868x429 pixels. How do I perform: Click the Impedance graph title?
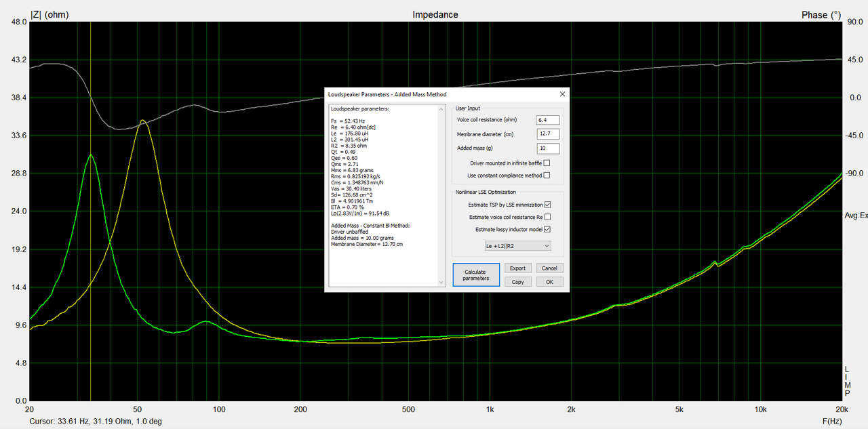coord(435,14)
